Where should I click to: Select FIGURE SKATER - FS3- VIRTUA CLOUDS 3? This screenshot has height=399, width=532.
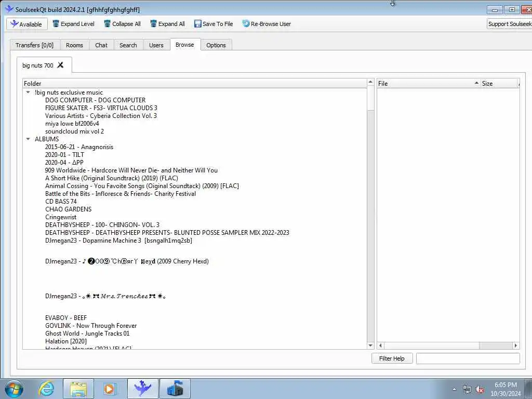pyautogui.click(x=101, y=108)
